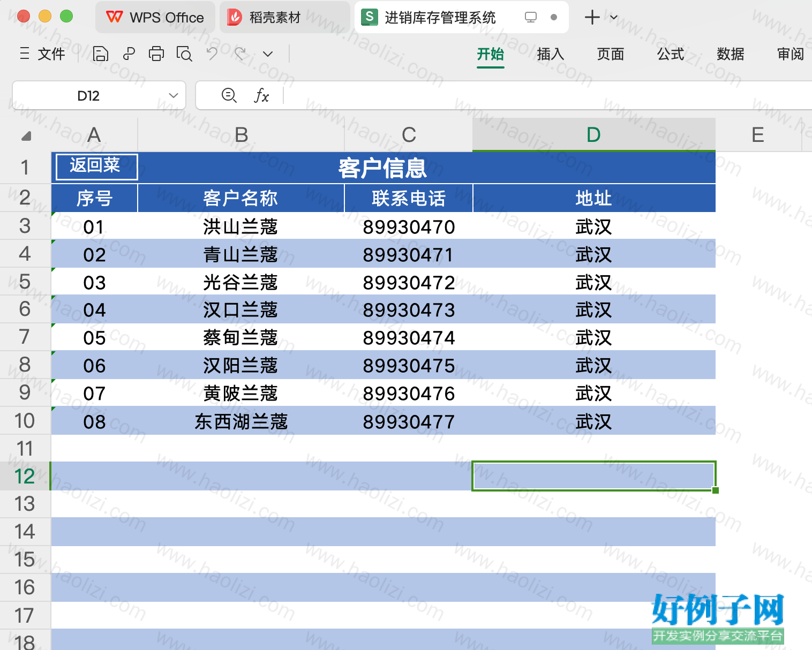Click into the formula bar input
The image size is (812, 650).
coord(546,96)
